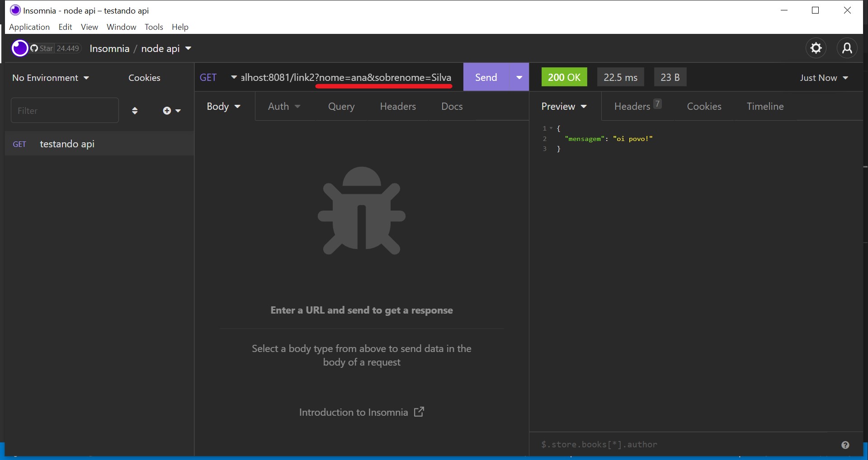Open the help question mark icon
The width and height of the screenshot is (868, 460).
point(845,445)
